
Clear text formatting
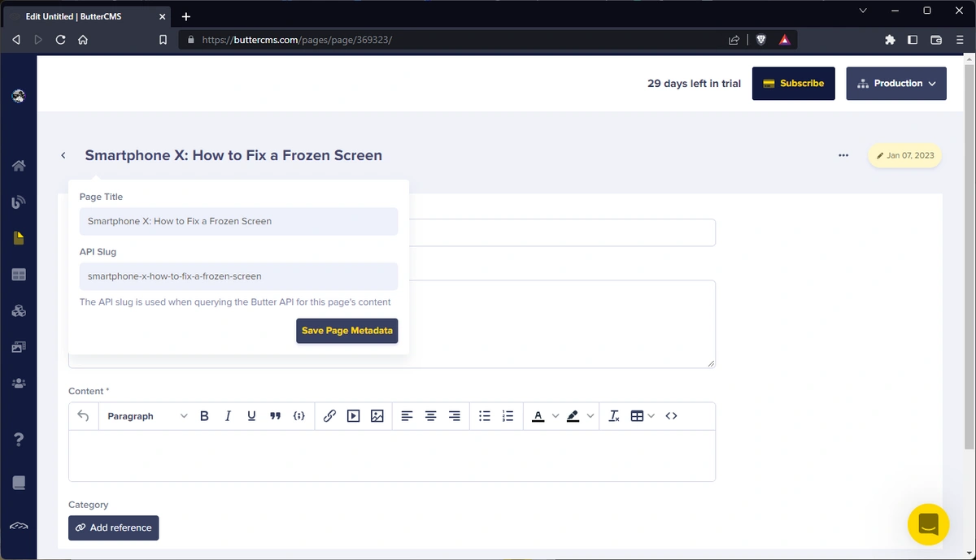[x=614, y=416]
